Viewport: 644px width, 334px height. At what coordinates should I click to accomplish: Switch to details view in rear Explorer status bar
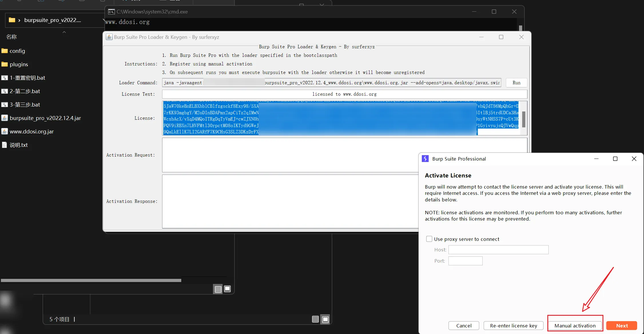click(x=315, y=319)
